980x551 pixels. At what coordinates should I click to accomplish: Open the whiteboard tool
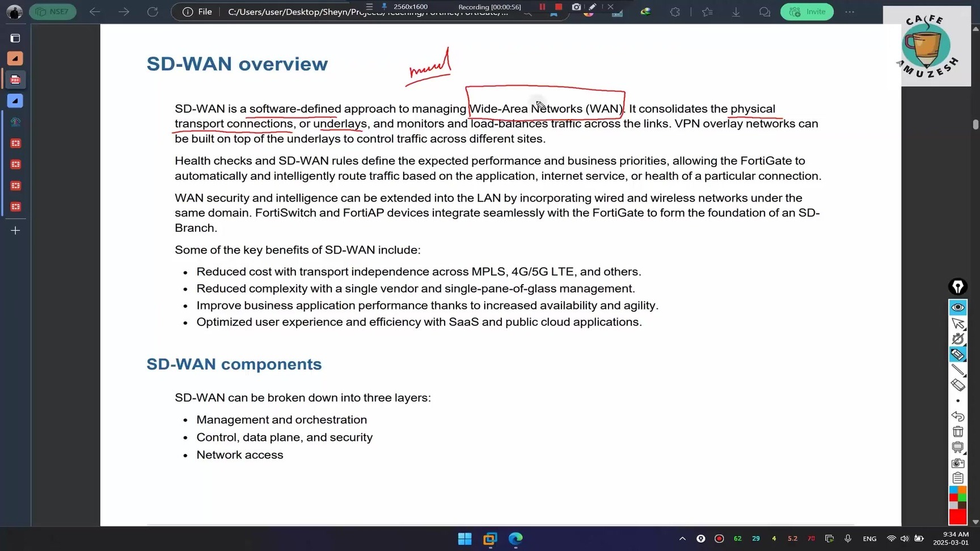(x=958, y=447)
